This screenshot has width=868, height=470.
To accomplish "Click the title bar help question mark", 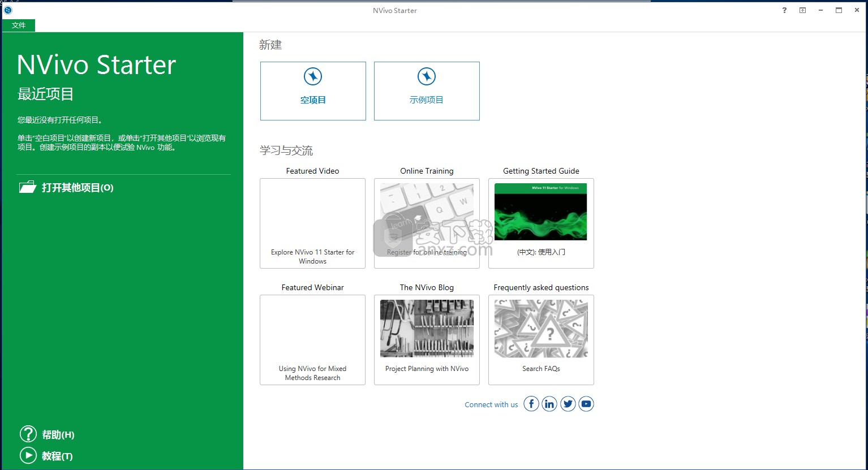I will click(784, 10).
